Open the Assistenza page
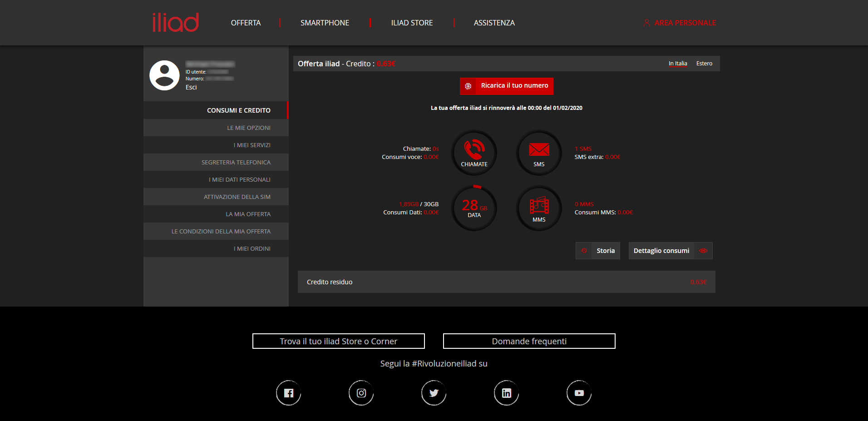Screen dimensions: 868x421 494,23
